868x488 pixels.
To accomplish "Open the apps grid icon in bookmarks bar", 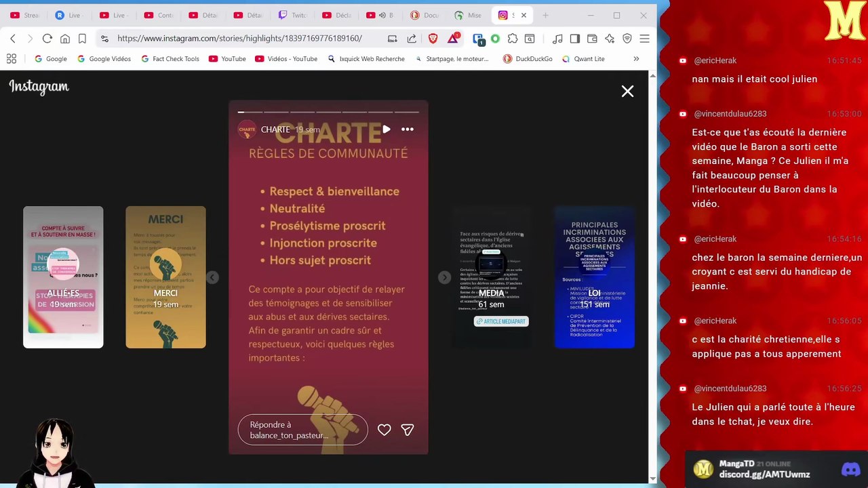I will (11, 59).
